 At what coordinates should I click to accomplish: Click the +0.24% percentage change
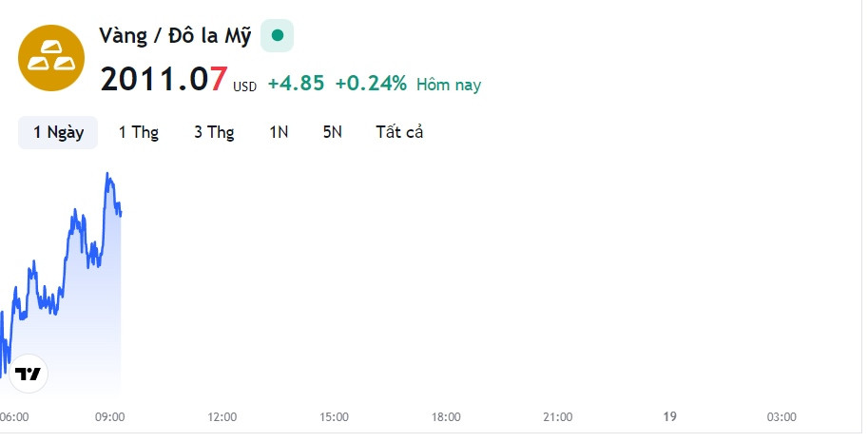coord(371,84)
